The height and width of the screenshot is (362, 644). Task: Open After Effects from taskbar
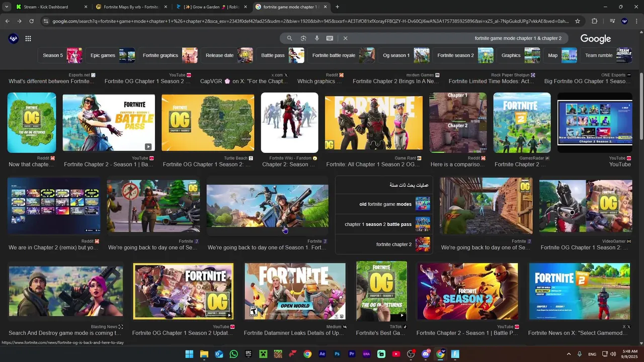(x=323, y=354)
